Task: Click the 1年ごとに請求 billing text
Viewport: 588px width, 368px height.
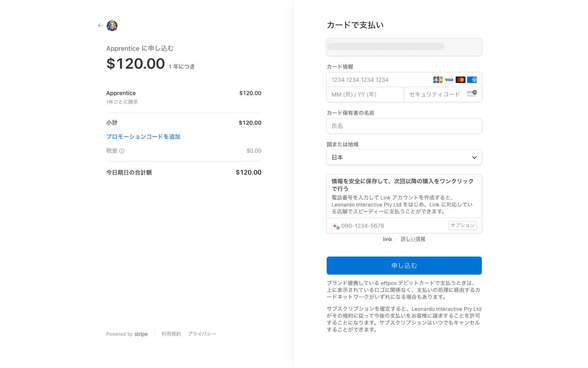Action: (x=122, y=102)
